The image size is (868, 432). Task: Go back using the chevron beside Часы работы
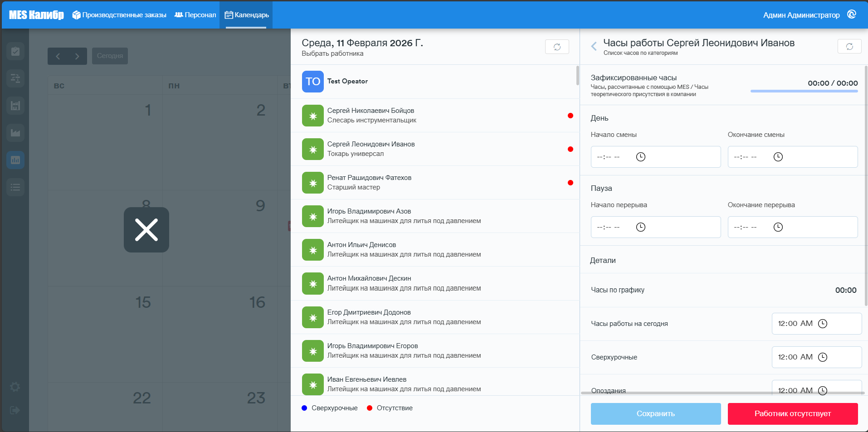point(594,46)
